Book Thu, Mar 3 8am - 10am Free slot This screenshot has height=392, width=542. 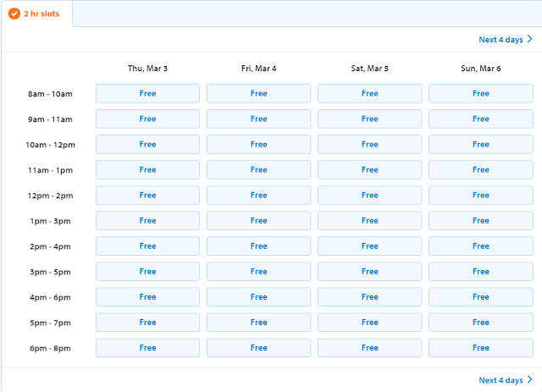tap(147, 93)
